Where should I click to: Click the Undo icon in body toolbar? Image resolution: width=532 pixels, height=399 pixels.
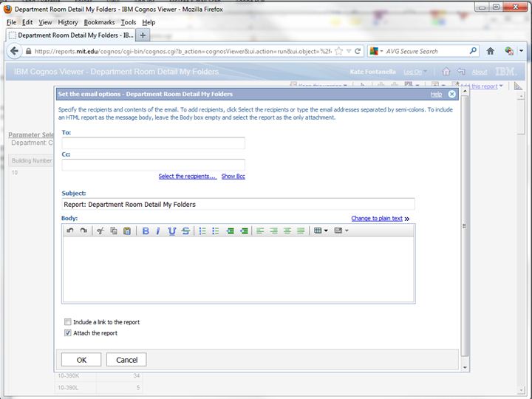pos(70,231)
